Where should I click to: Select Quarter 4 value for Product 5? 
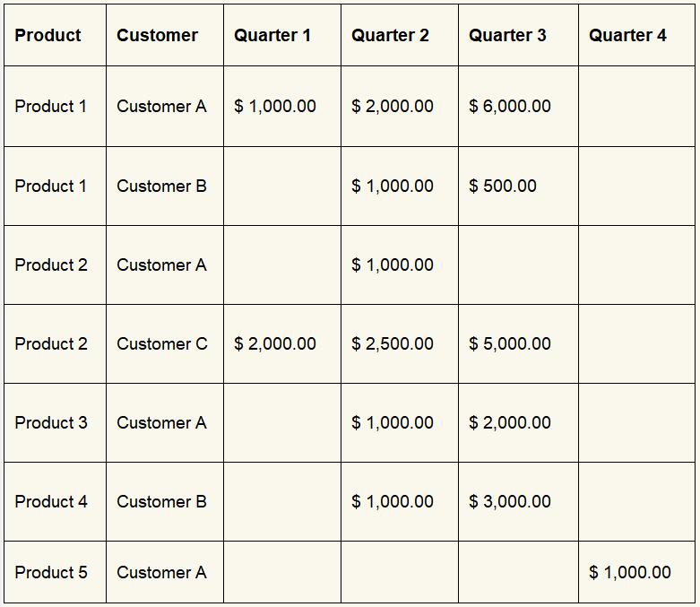630,572
